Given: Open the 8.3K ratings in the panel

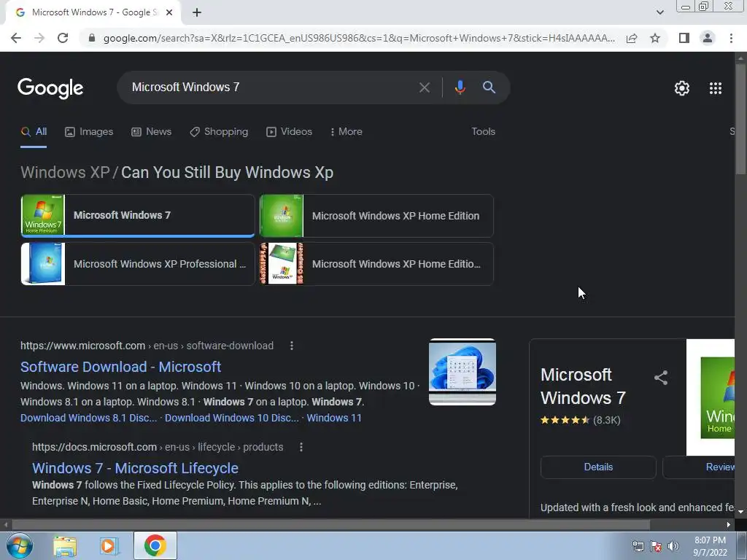Looking at the screenshot, I should tap(606, 420).
